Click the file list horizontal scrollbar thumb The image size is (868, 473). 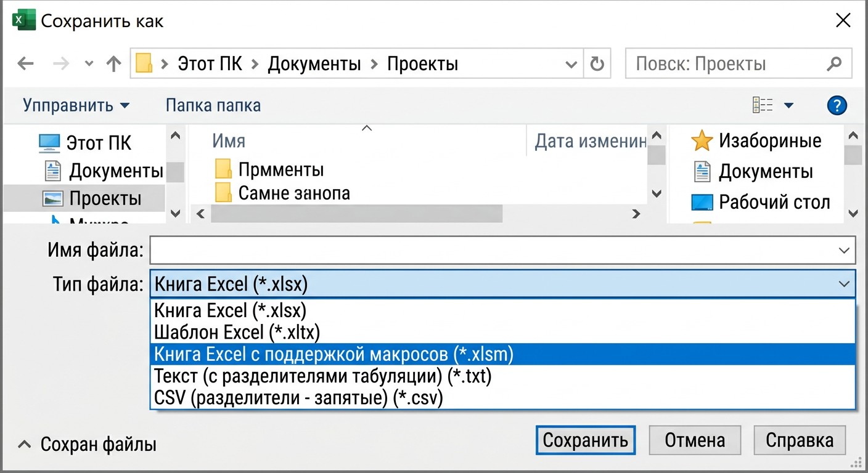(x=357, y=214)
